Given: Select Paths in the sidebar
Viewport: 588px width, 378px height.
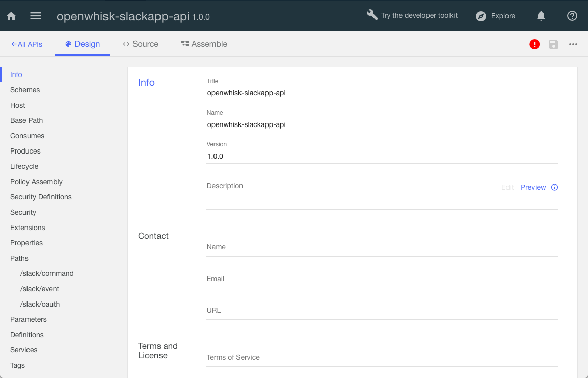Looking at the screenshot, I should tap(19, 258).
